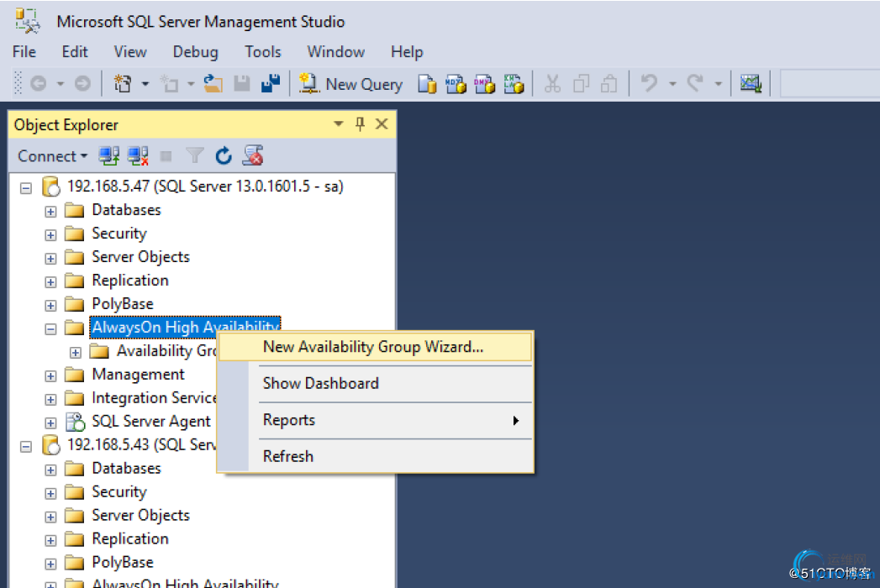Expand the Management folder node
The width and height of the screenshot is (880, 588).
[x=50, y=376]
